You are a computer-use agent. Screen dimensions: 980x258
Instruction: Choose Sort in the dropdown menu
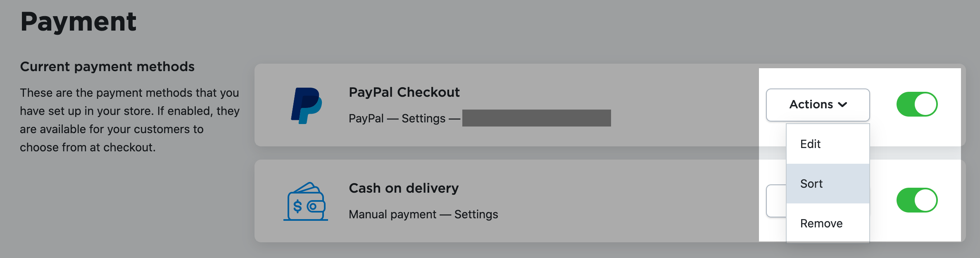811,183
